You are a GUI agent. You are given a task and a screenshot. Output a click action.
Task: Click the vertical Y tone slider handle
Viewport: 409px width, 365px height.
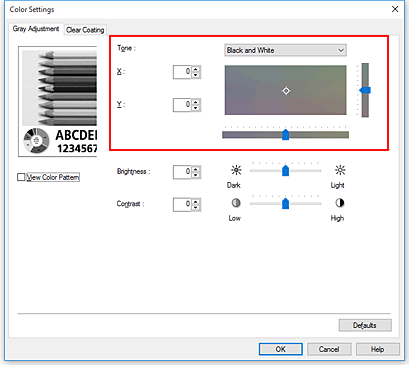365,90
